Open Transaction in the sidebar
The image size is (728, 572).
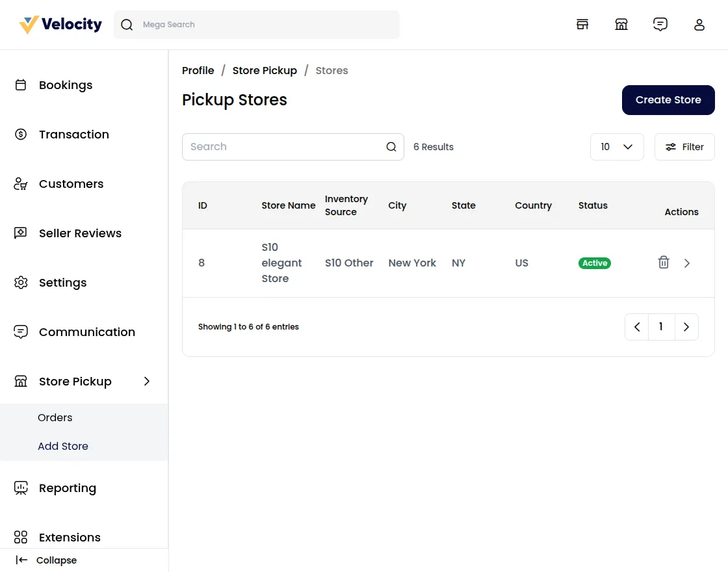click(74, 134)
